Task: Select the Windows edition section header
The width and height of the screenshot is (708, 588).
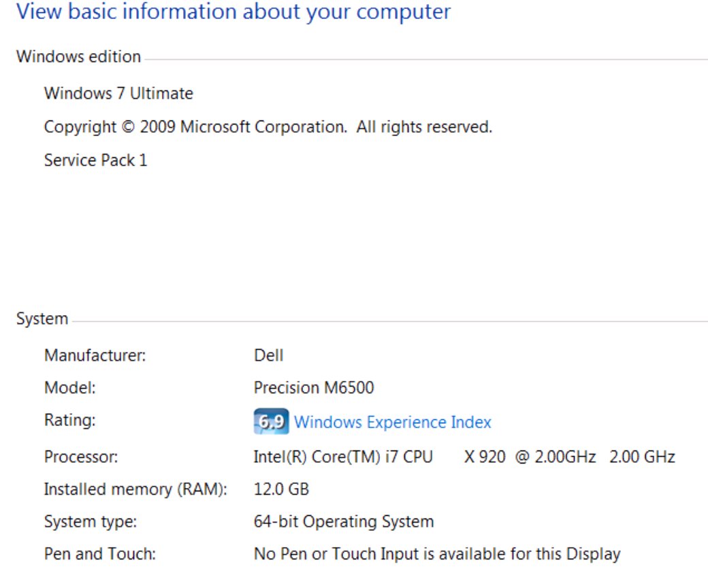Action: click(x=78, y=56)
